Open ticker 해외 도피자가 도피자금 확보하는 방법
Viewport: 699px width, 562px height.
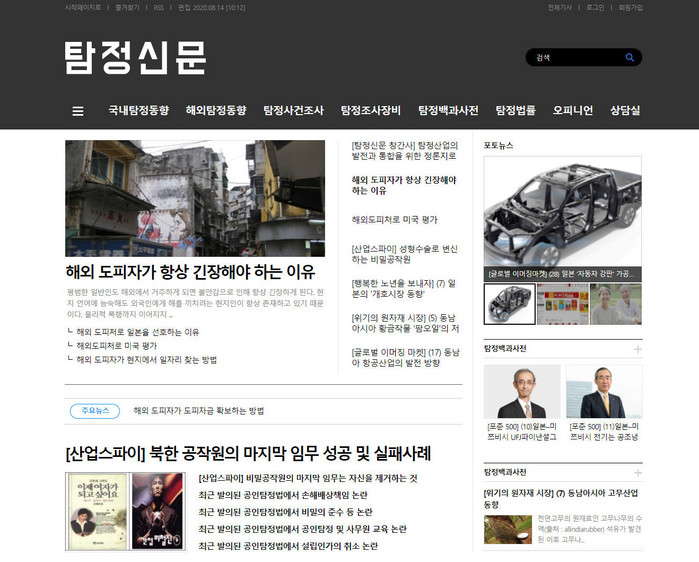198,411
